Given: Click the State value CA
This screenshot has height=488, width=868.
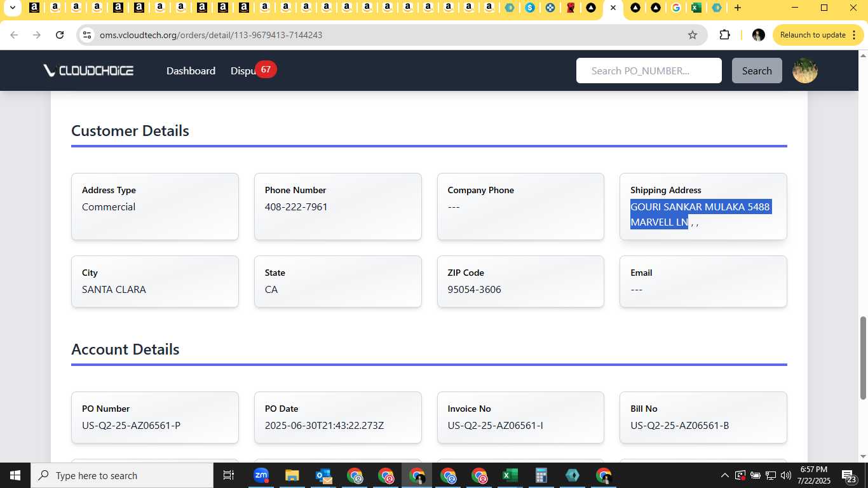Looking at the screenshot, I should (x=271, y=289).
